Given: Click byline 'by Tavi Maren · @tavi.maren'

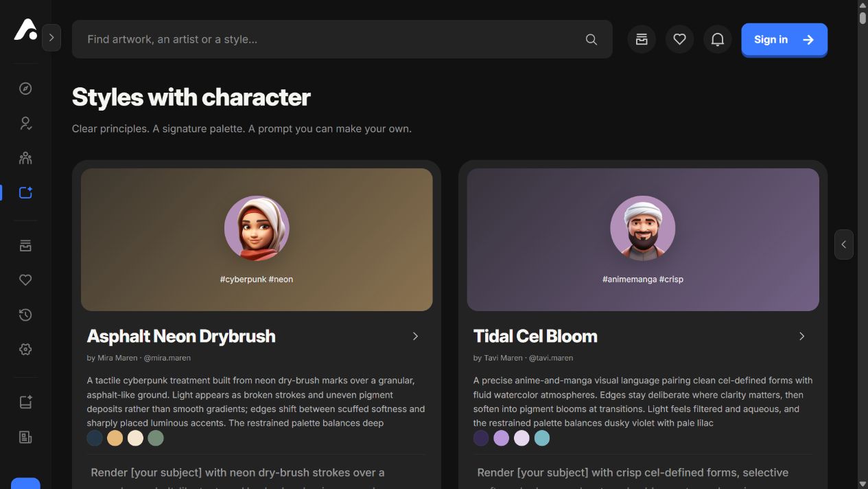Looking at the screenshot, I should pyautogui.click(x=523, y=358).
